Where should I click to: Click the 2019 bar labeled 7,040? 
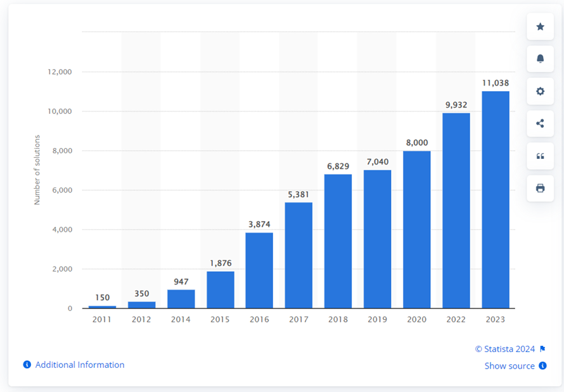point(378,239)
